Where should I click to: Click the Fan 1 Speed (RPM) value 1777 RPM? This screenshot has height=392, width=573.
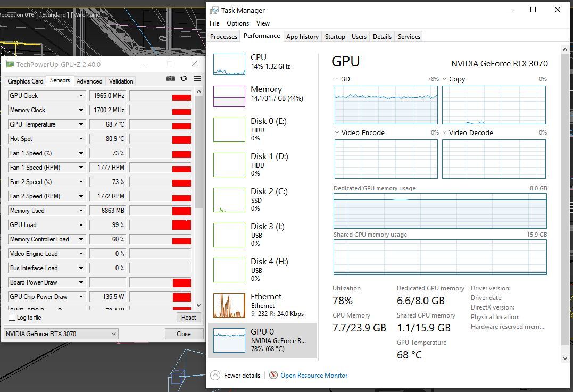point(108,168)
